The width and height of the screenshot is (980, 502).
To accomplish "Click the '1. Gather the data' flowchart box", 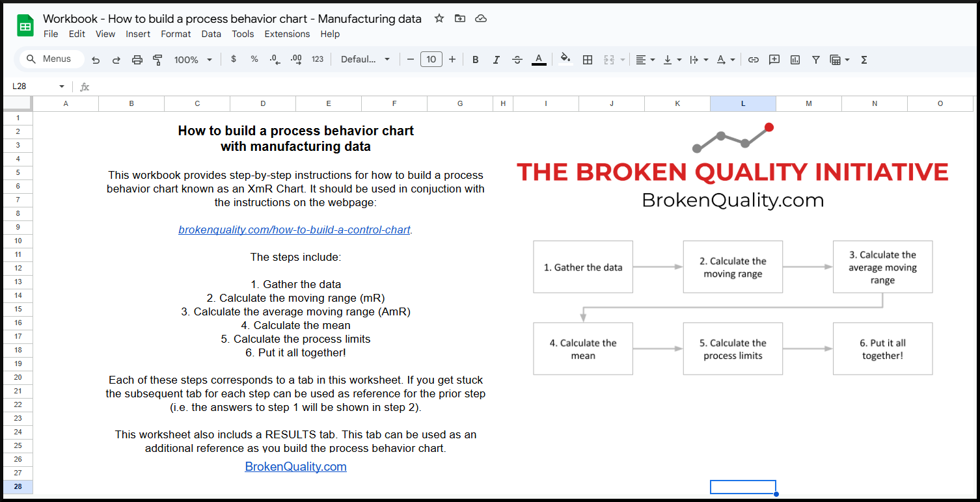I will point(583,267).
